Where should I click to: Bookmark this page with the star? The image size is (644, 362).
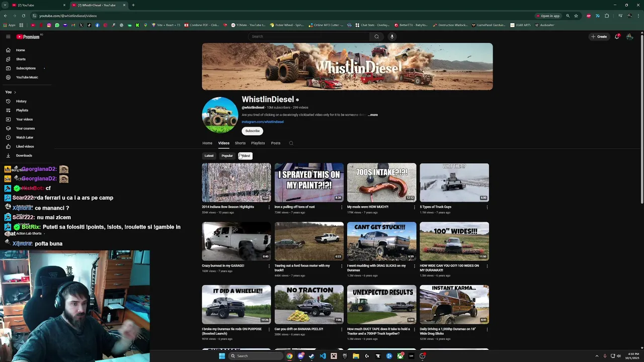[576, 16]
